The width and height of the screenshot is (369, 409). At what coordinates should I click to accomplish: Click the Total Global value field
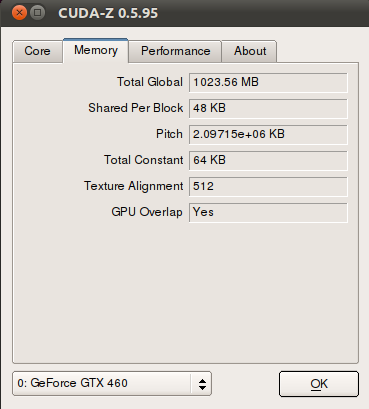click(268, 82)
